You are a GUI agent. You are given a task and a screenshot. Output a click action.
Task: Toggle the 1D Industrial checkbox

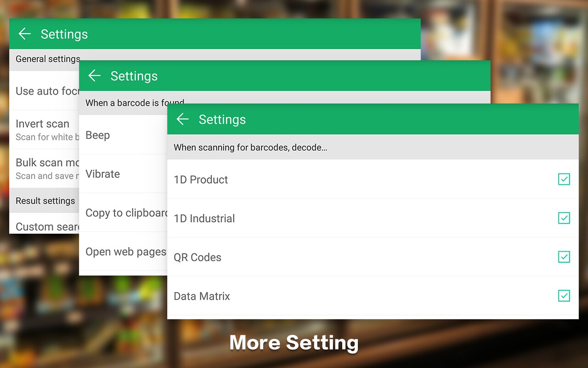coord(564,218)
